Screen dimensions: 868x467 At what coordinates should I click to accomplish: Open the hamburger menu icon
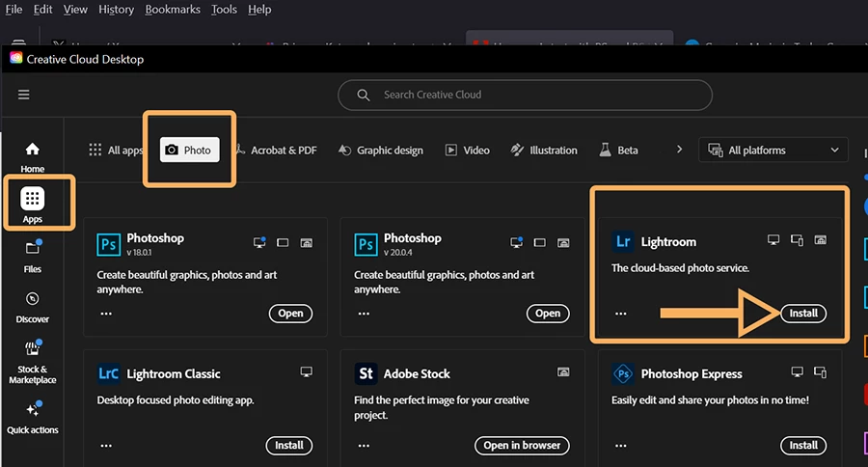[24, 95]
